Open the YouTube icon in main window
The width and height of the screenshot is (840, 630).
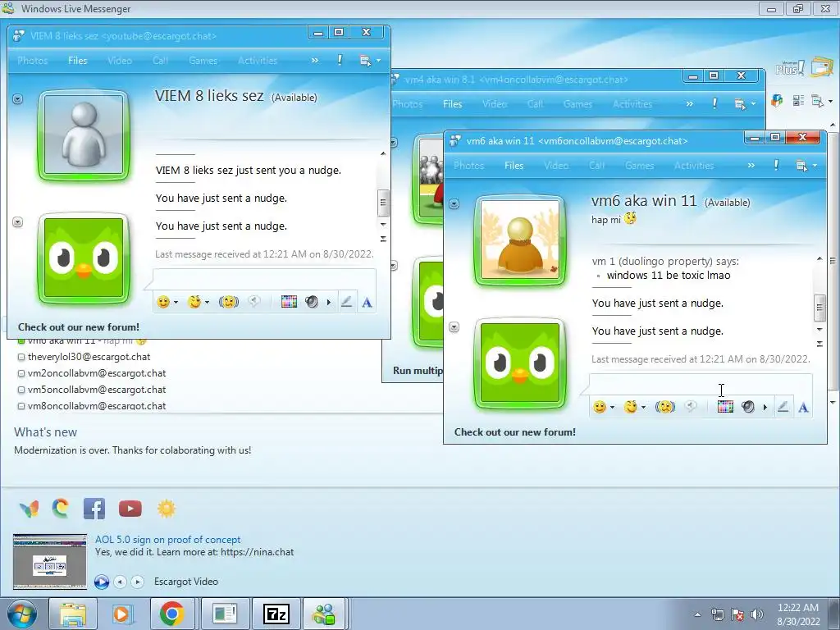click(130, 509)
